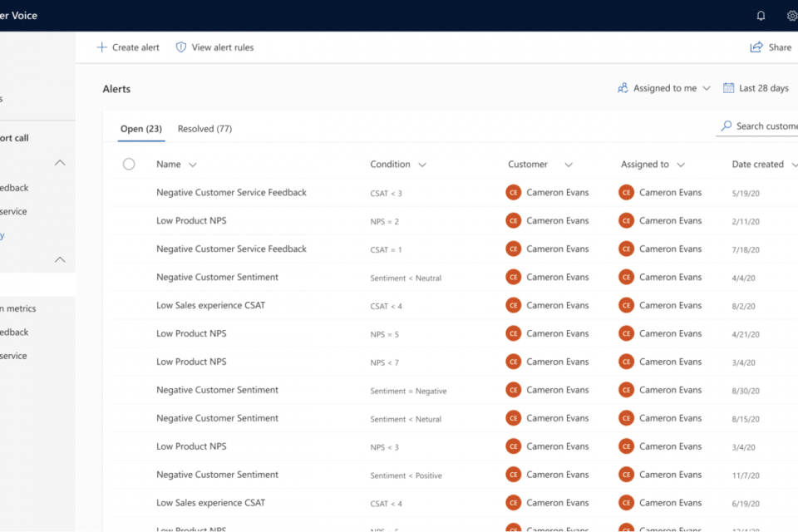Open the Date created column sort dropdown
Viewport: 798px width, 532px height.
point(792,165)
